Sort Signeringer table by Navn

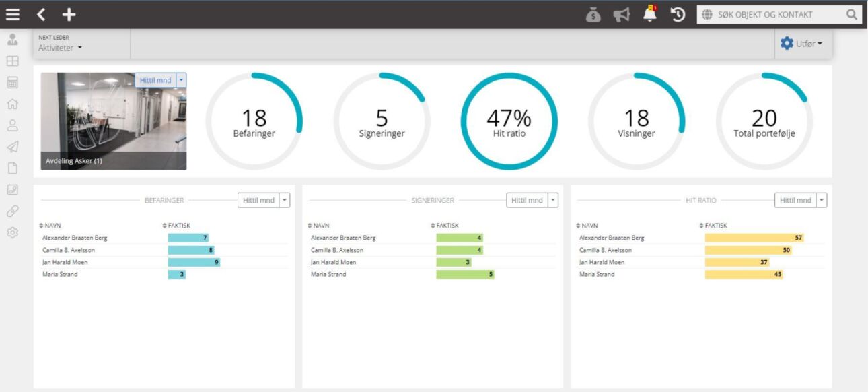318,226
